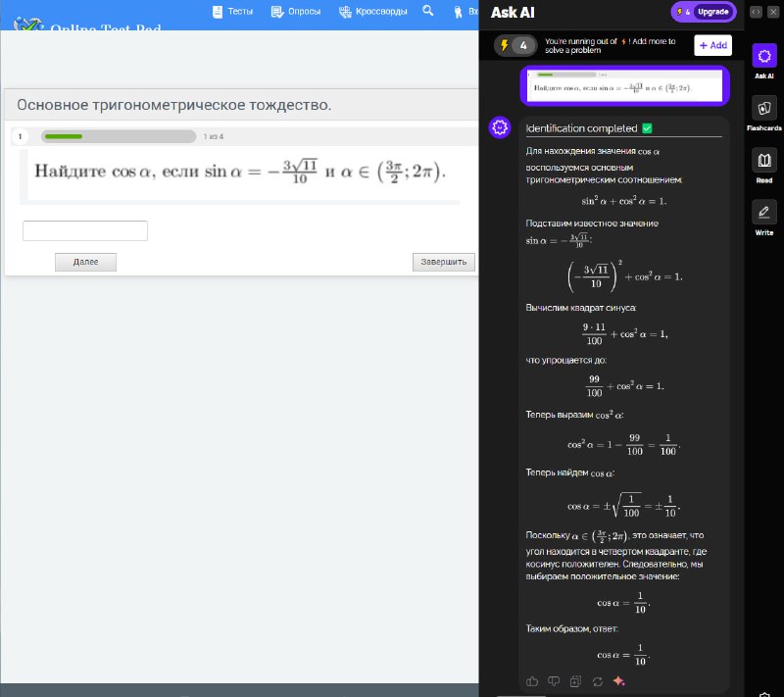Click the sparkle icon below the answer

tap(618, 681)
